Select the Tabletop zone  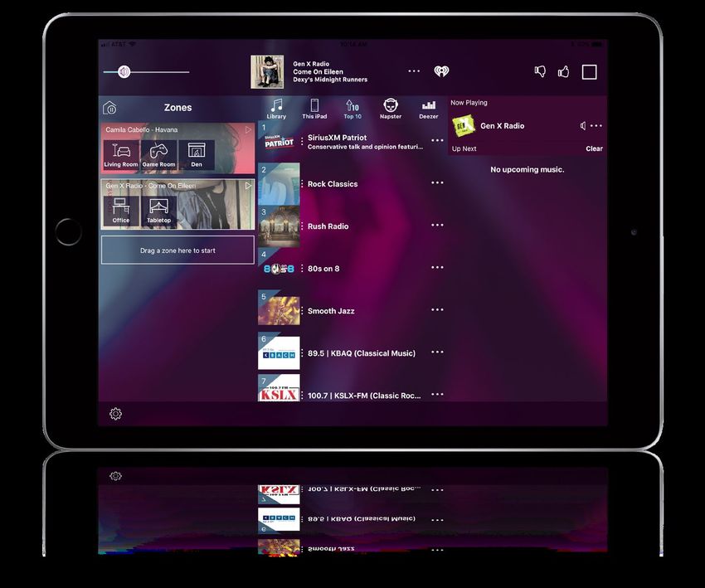tap(158, 211)
